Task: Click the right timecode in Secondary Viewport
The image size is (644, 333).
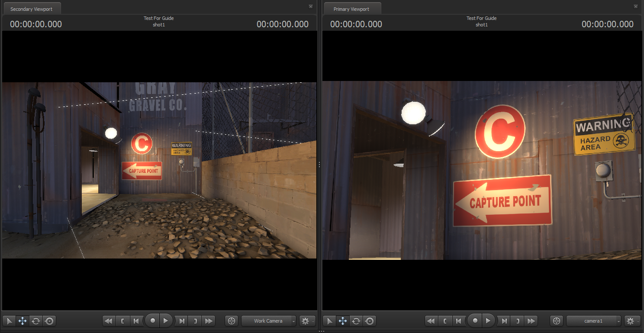Action: (x=283, y=24)
